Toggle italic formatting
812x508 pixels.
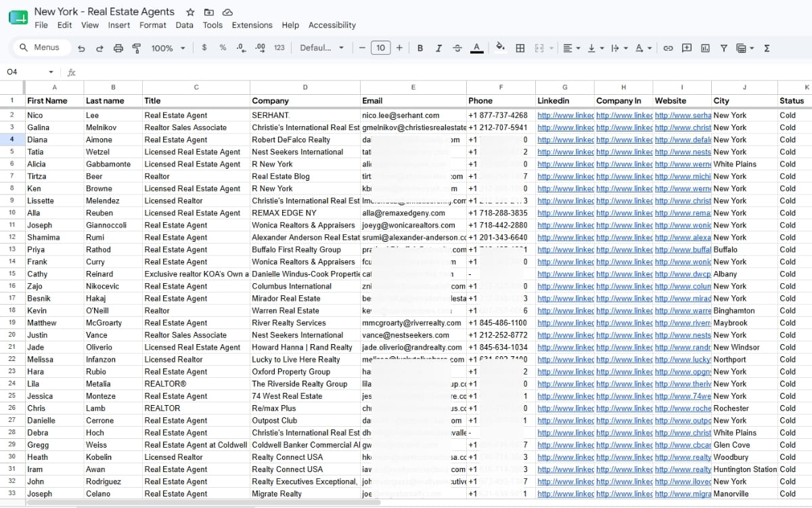pyautogui.click(x=438, y=48)
